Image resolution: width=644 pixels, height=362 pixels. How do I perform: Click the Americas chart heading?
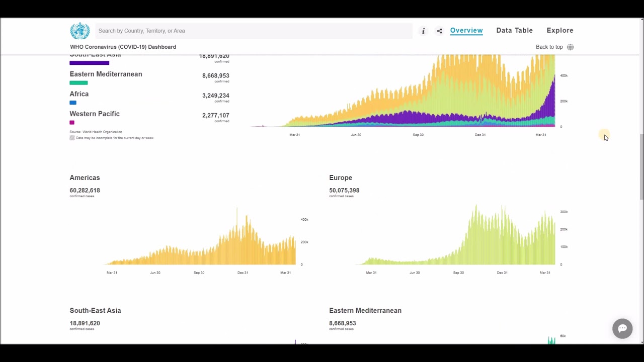(85, 177)
